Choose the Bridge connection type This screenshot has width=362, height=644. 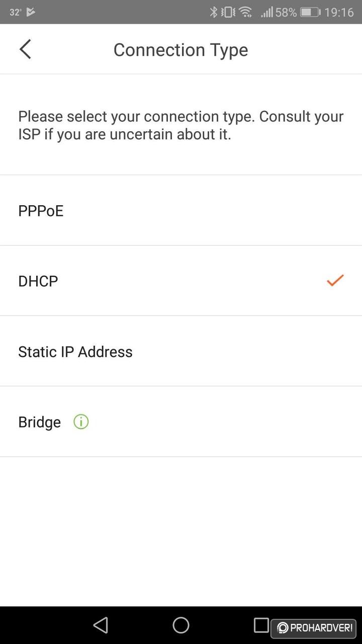point(181,422)
